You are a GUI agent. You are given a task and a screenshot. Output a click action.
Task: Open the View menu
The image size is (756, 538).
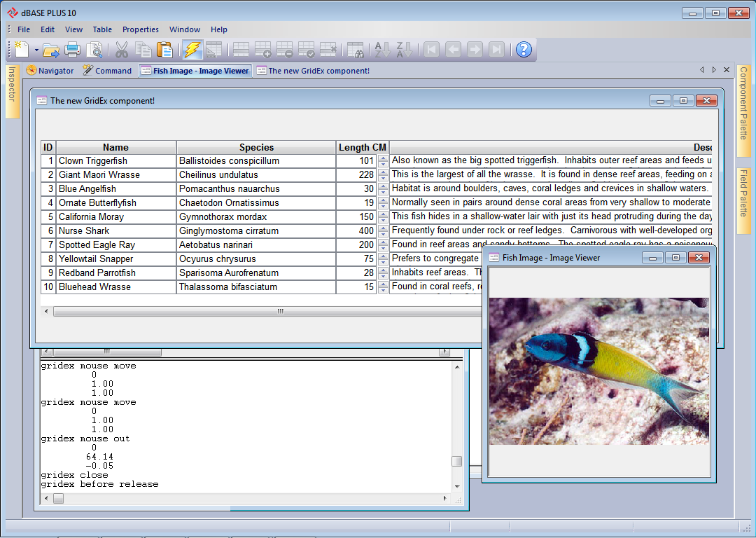[x=73, y=29]
